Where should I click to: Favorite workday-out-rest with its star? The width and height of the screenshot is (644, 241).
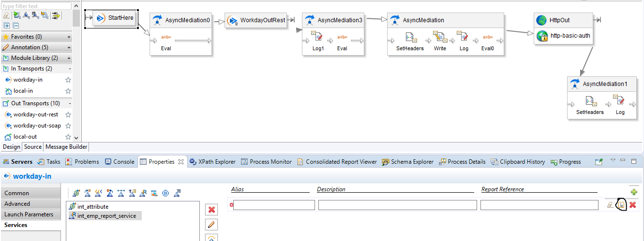point(68,114)
